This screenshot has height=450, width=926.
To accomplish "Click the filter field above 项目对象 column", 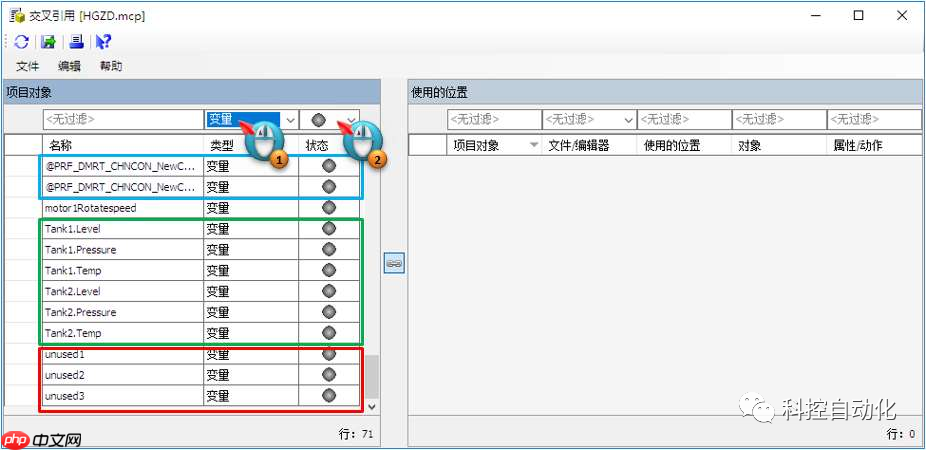I will click(494, 119).
